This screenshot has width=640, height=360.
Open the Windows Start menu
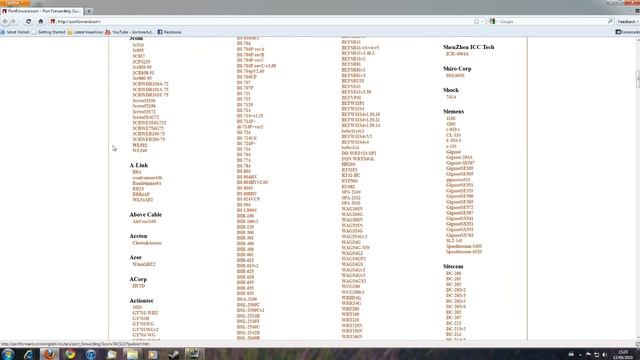8,354
